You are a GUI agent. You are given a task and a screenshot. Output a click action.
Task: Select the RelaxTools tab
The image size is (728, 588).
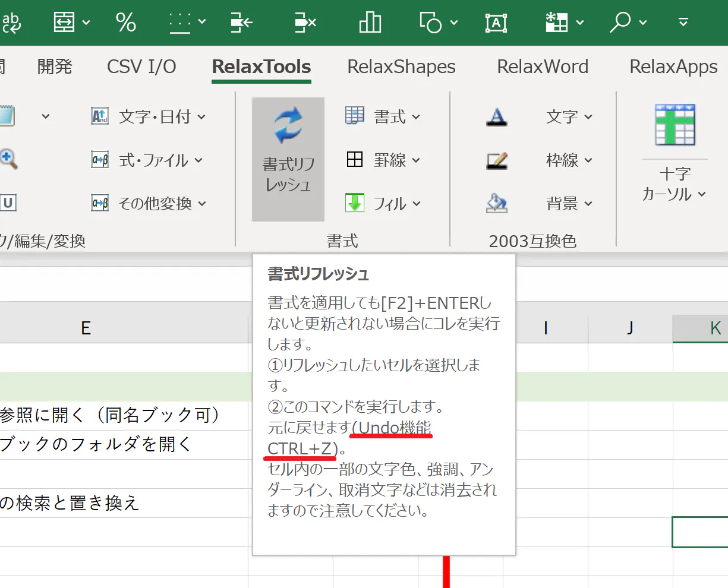261,67
